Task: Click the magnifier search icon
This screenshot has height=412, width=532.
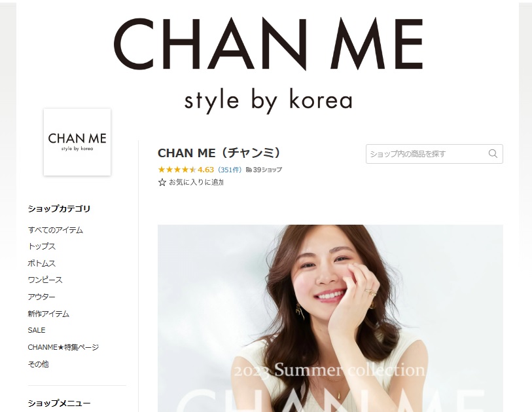Action: point(493,154)
